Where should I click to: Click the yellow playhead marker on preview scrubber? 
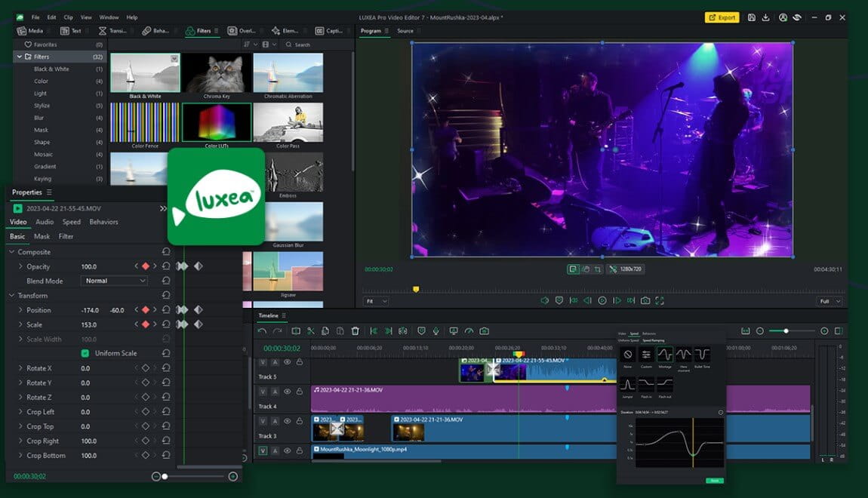tap(416, 290)
